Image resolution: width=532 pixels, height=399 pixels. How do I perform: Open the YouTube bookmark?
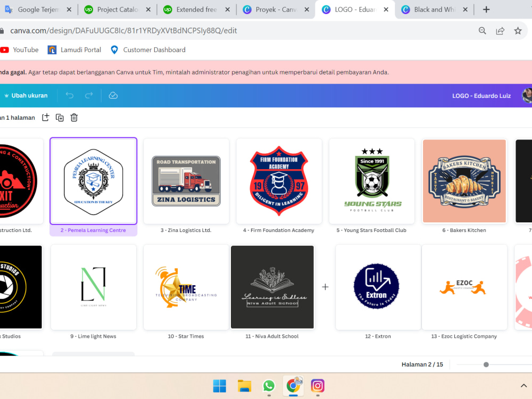click(19, 50)
